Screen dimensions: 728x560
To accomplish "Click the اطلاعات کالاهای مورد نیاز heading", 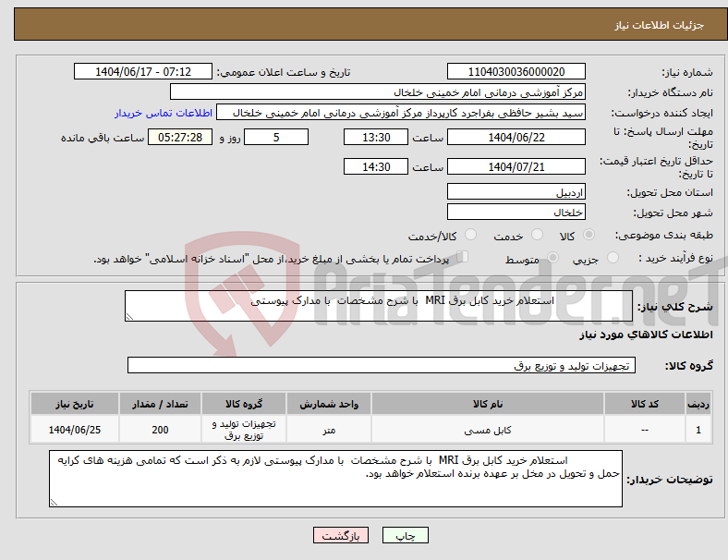I will (646, 335).
